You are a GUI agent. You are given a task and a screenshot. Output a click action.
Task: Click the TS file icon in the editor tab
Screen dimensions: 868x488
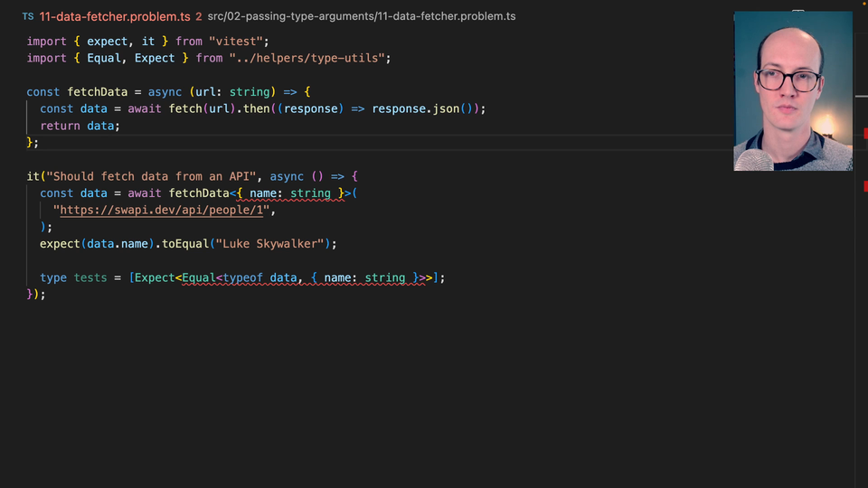pos(28,16)
